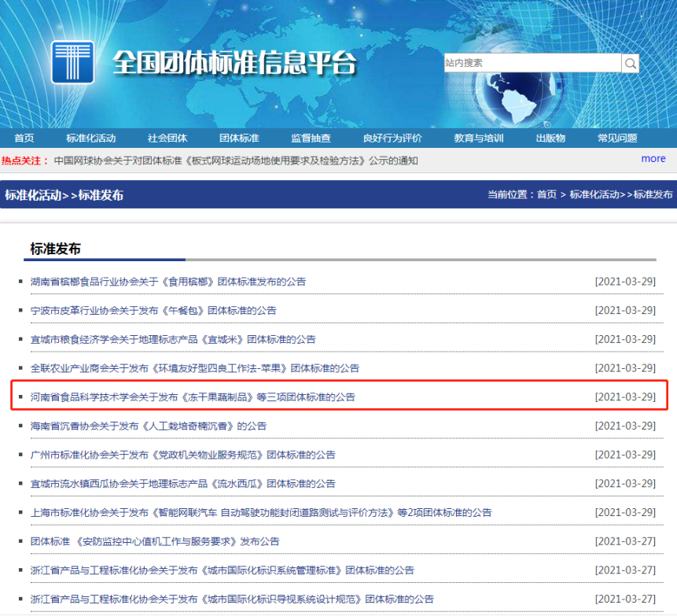Open the 广州市标准化协会 党政机关物业服务规范 announcement

pos(183,455)
